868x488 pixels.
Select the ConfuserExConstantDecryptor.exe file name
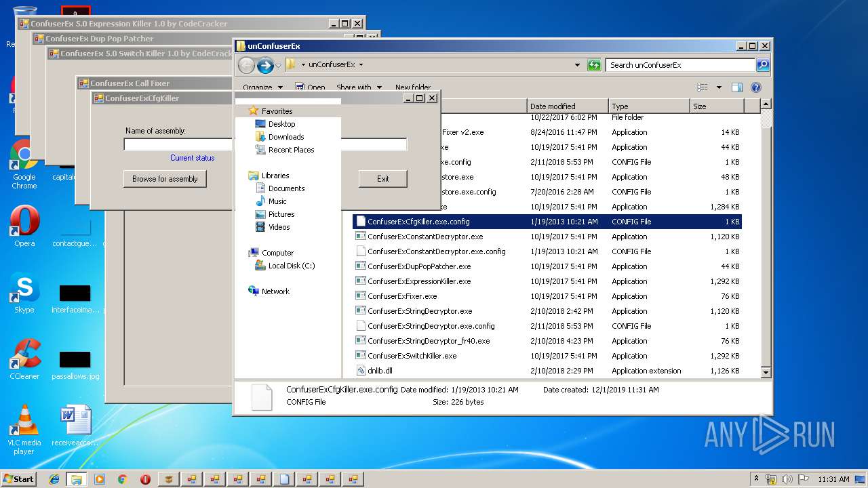point(425,237)
